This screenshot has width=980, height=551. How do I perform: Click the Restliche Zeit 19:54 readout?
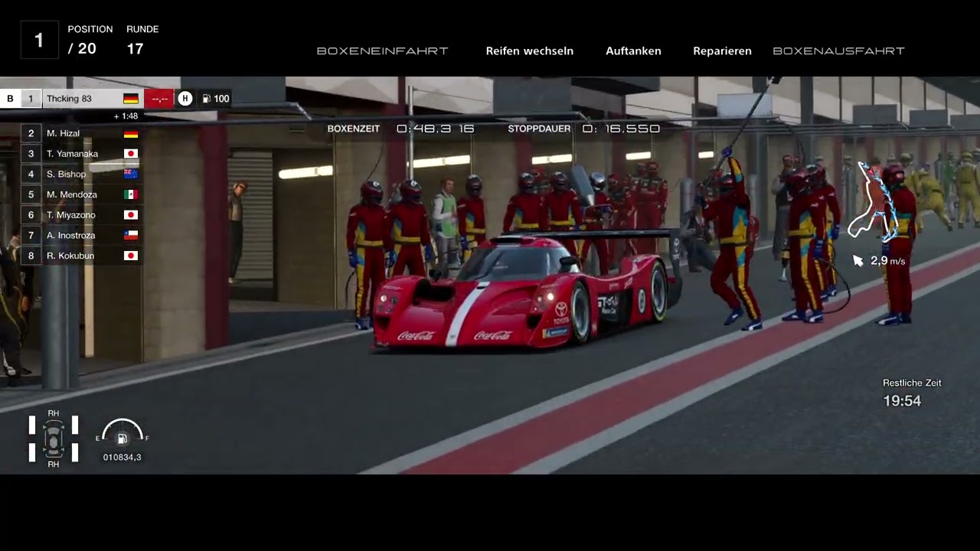coord(911,393)
